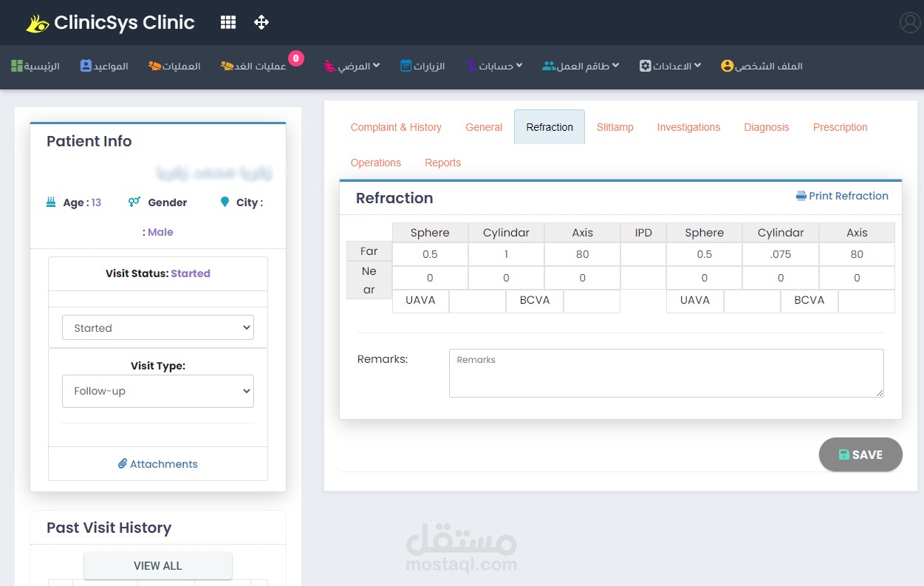
Task: Click right Far Cylindar field showing .075
Action: point(781,254)
